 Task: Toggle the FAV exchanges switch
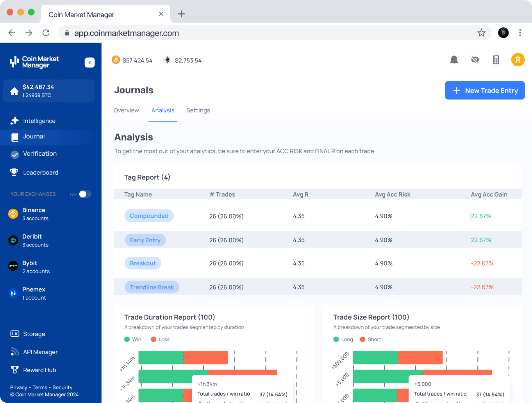(85, 194)
